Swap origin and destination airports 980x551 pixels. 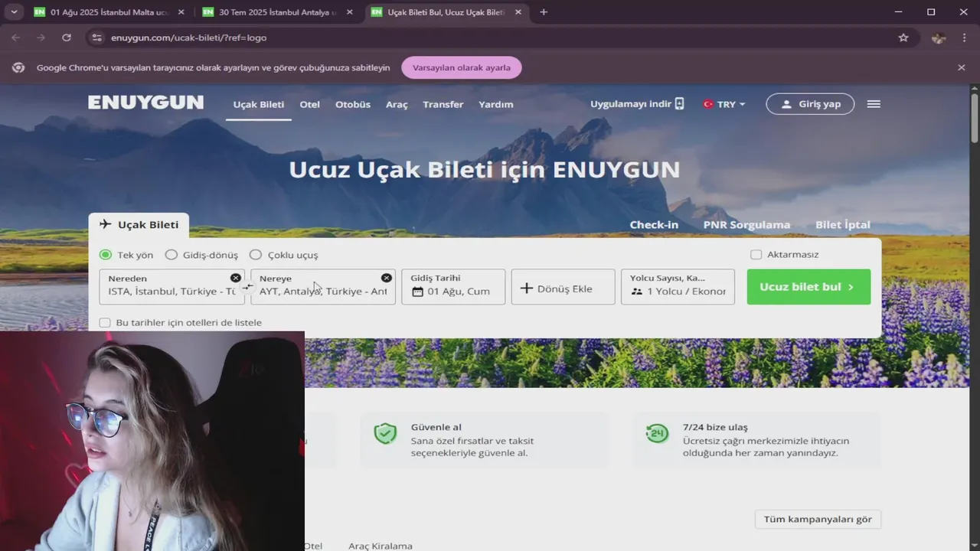pos(248,286)
